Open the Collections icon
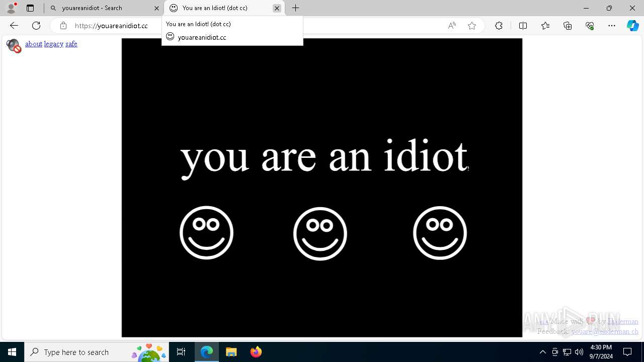This screenshot has width=644, height=362. coord(568,26)
